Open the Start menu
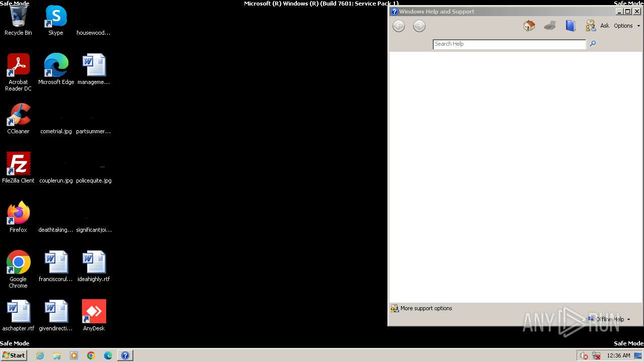The height and width of the screenshot is (362, 644). [x=14, y=355]
